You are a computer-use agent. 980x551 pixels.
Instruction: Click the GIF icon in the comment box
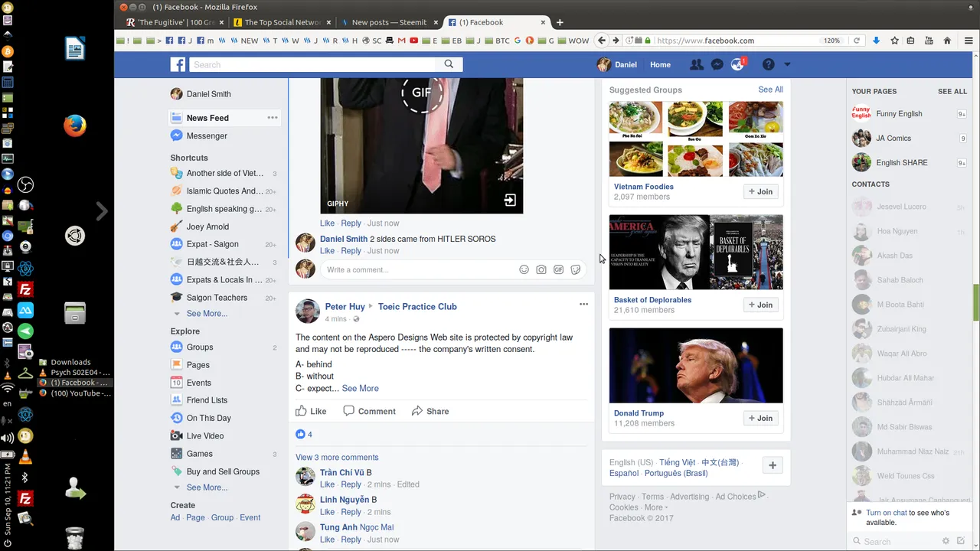click(x=559, y=269)
